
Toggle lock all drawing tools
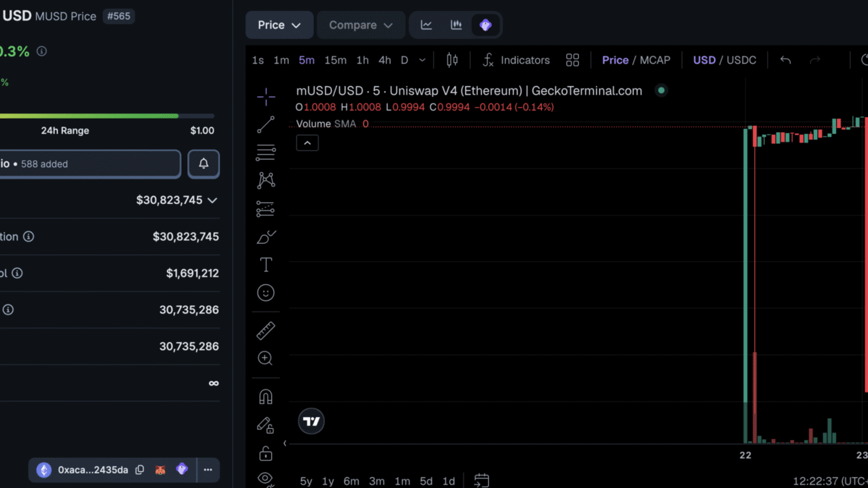tap(265, 453)
